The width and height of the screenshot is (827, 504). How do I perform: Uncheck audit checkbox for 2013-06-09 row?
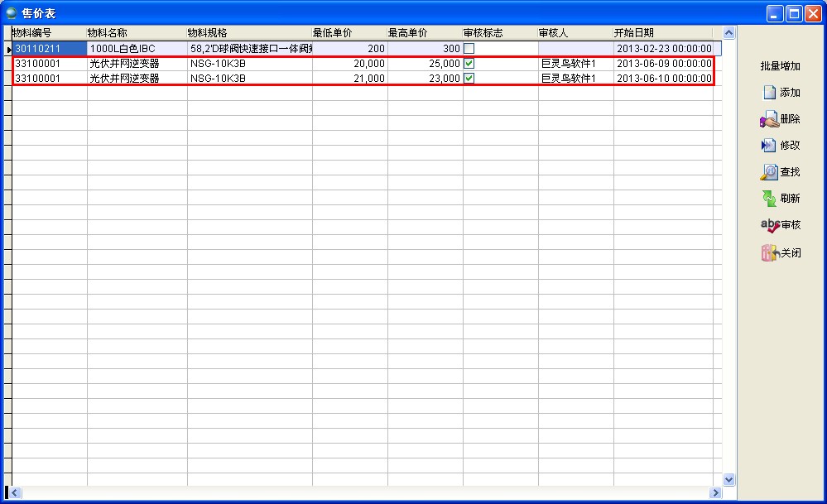(x=469, y=64)
